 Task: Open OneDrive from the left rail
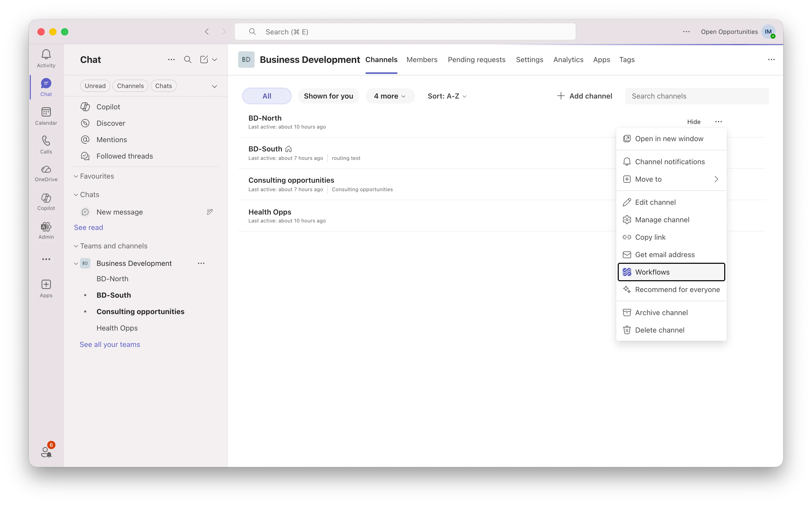pos(46,173)
